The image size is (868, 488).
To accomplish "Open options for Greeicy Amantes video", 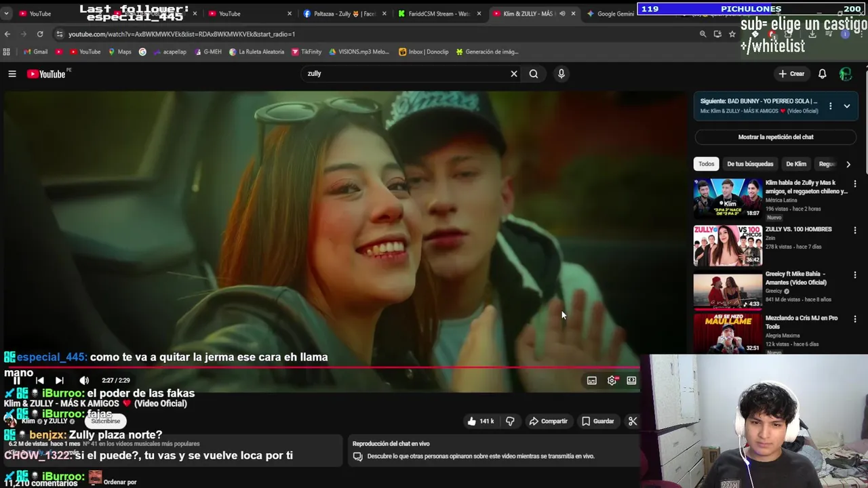I will [854, 275].
